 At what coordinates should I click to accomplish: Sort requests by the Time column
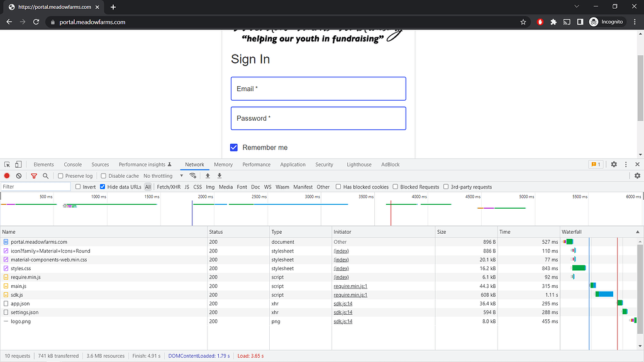pyautogui.click(x=528, y=232)
